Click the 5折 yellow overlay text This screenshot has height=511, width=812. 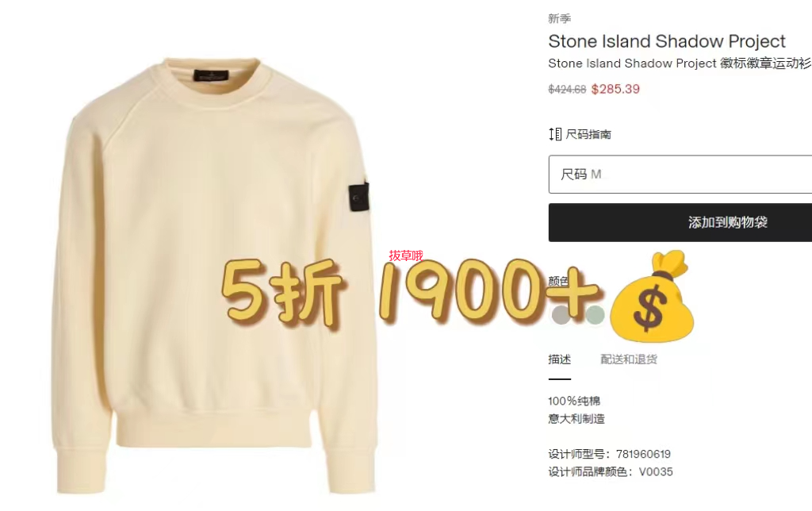click(x=282, y=292)
